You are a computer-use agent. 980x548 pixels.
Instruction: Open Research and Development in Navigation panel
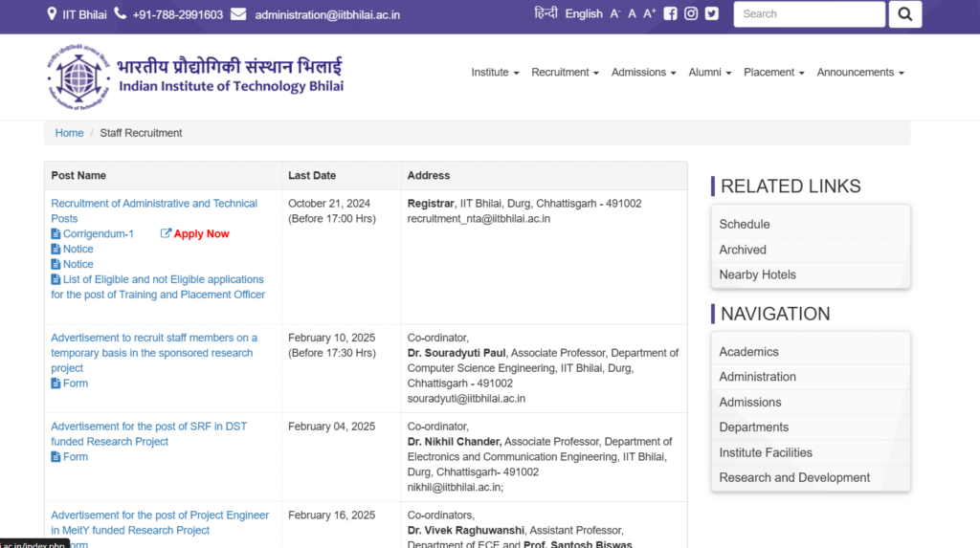click(x=810, y=477)
